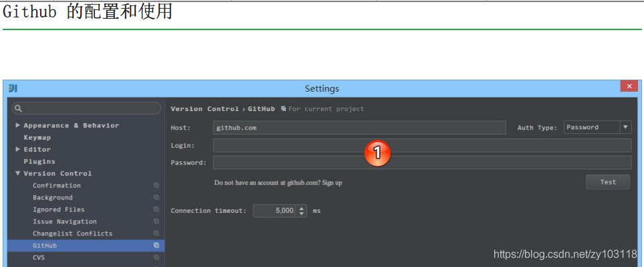Open Issue Navigation settings page
The width and height of the screenshot is (644, 267).
[x=65, y=221]
